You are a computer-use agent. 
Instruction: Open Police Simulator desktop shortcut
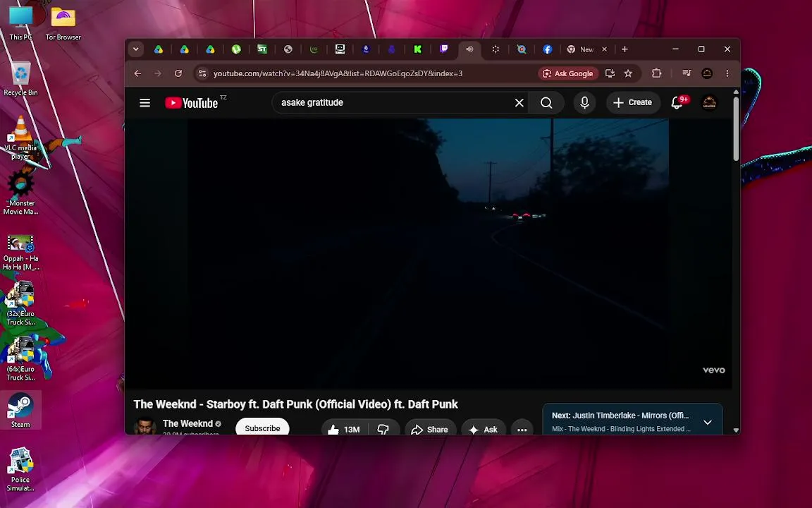click(x=20, y=469)
